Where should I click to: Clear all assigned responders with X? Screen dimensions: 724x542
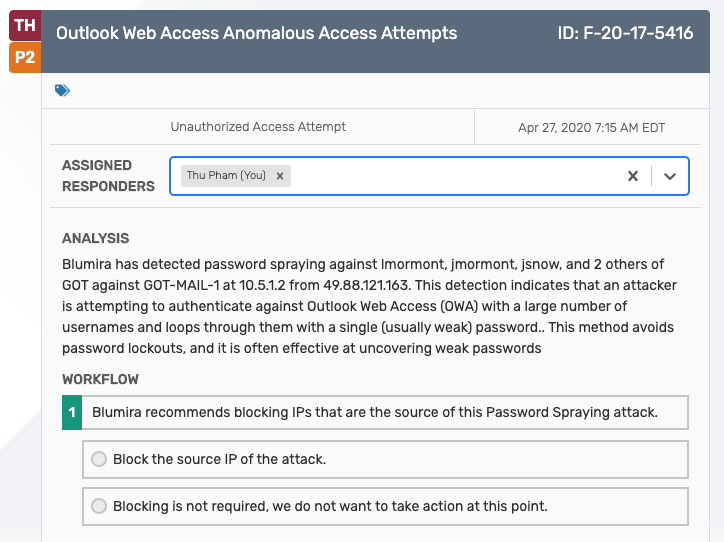(633, 176)
